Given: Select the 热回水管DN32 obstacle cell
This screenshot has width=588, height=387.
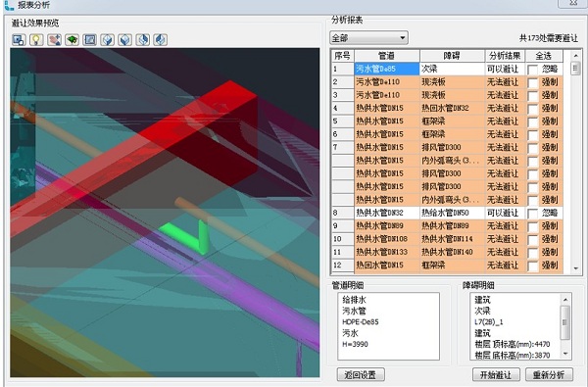Looking at the screenshot, I should [x=452, y=108].
